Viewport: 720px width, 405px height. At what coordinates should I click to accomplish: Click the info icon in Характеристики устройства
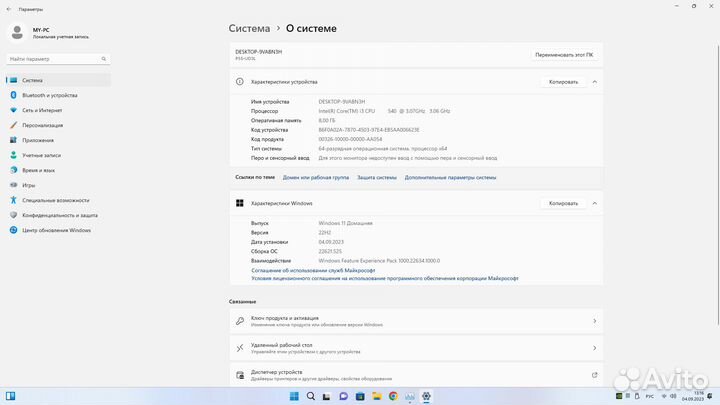coord(240,82)
